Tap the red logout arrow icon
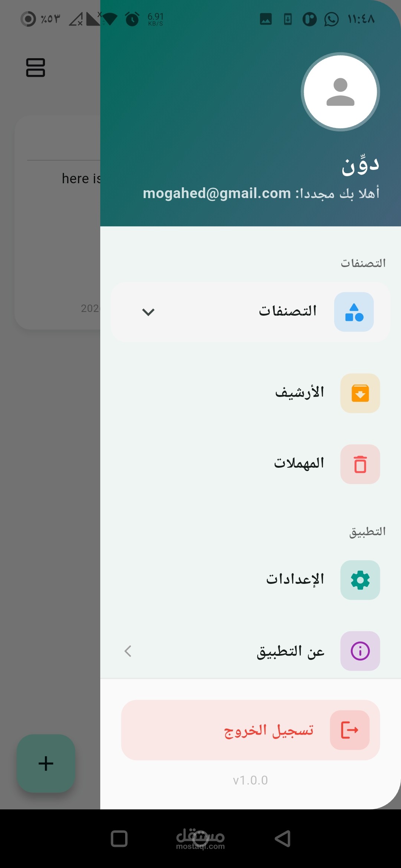Image resolution: width=401 pixels, height=868 pixels. [x=350, y=730]
